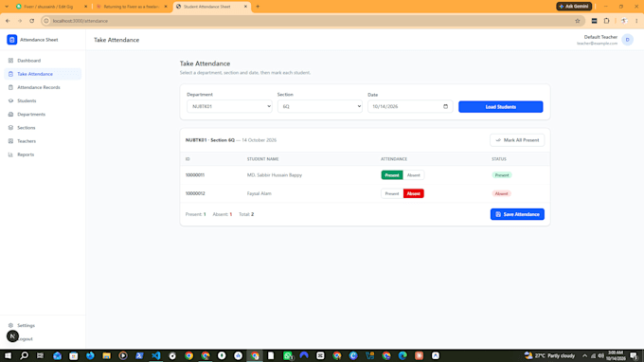Open the Reports sidebar icon
The image size is (644, 362).
[x=10, y=154]
